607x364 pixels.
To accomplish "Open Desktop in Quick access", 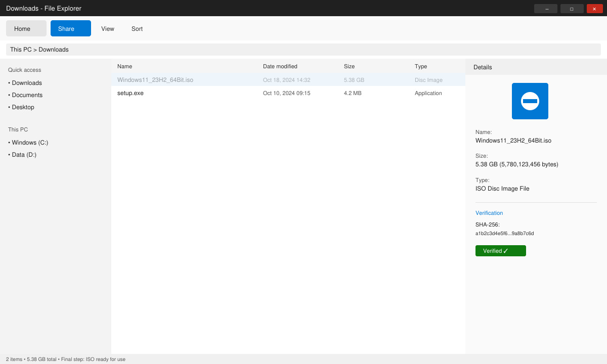I will (x=21, y=107).
